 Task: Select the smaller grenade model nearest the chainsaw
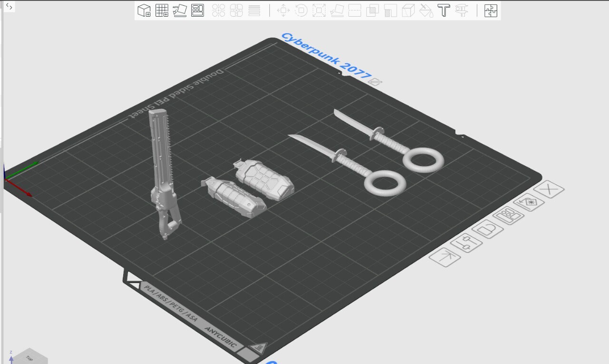[233, 197]
